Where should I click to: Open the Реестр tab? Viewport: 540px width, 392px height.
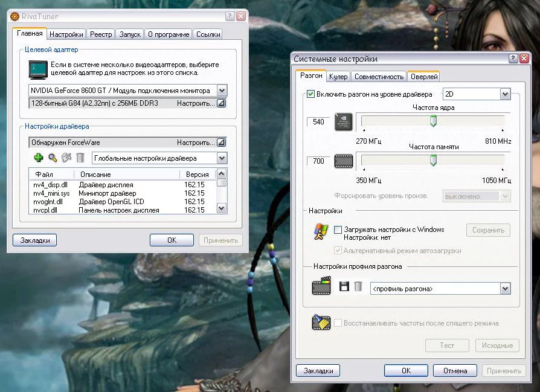tap(101, 34)
